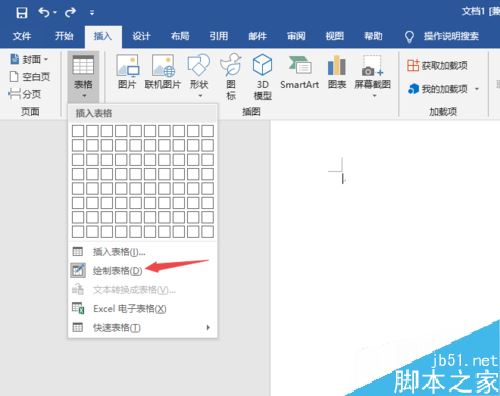Click the Redo arrow icon
Image resolution: width=500 pixels, height=396 pixels.
pyautogui.click(x=70, y=13)
